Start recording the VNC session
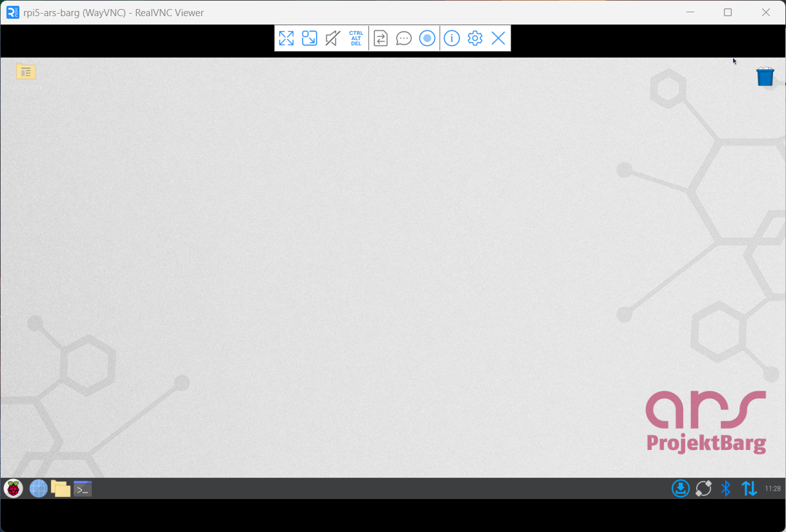 [427, 38]
